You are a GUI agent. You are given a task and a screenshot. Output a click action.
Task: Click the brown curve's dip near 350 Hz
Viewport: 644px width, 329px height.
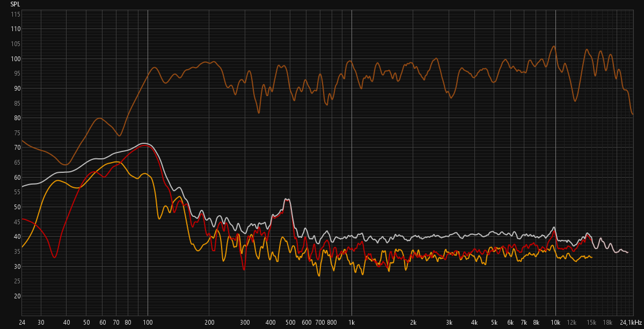point(258,113)
